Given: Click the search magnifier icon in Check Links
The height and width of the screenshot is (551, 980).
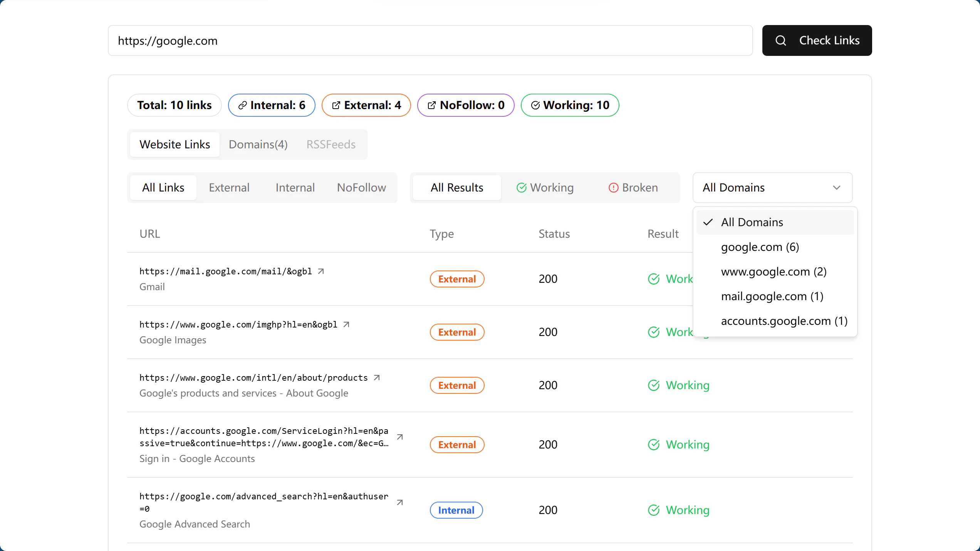Looking at the screenshot, I should click(780, 40).
